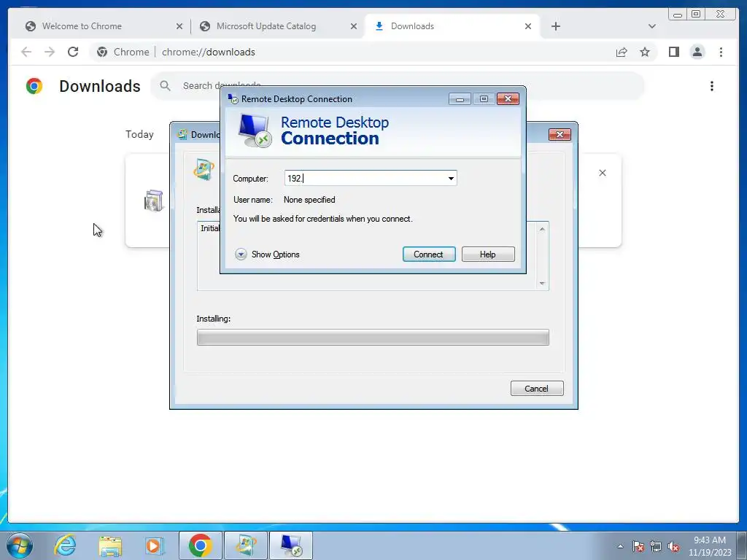Open the Windows Start menu

click(x=20, y=545)
